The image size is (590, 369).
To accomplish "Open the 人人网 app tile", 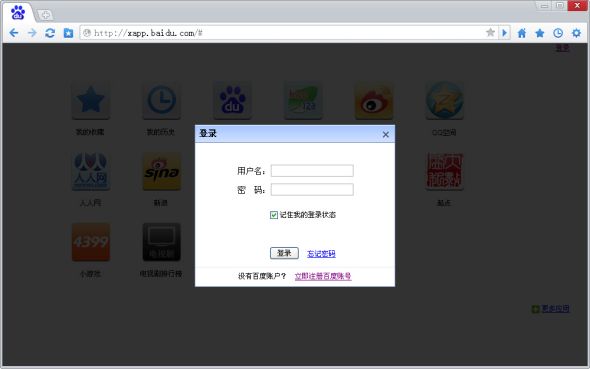I will [90, 172].
